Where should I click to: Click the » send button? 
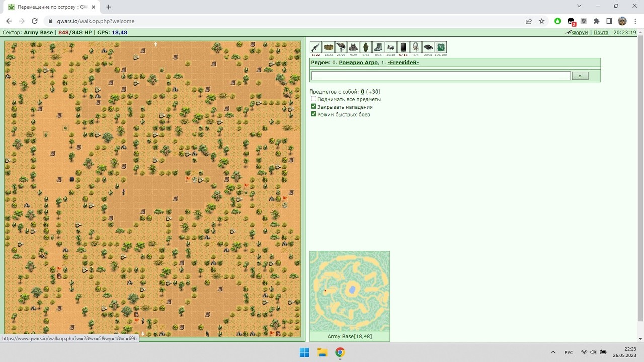(x=580, y=76)
